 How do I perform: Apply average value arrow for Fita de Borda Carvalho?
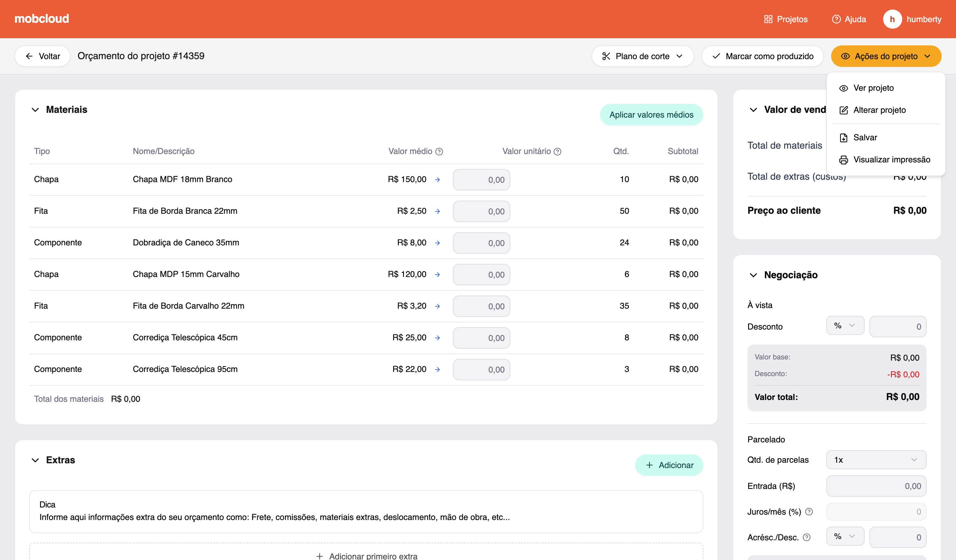(x=437, y=306)
